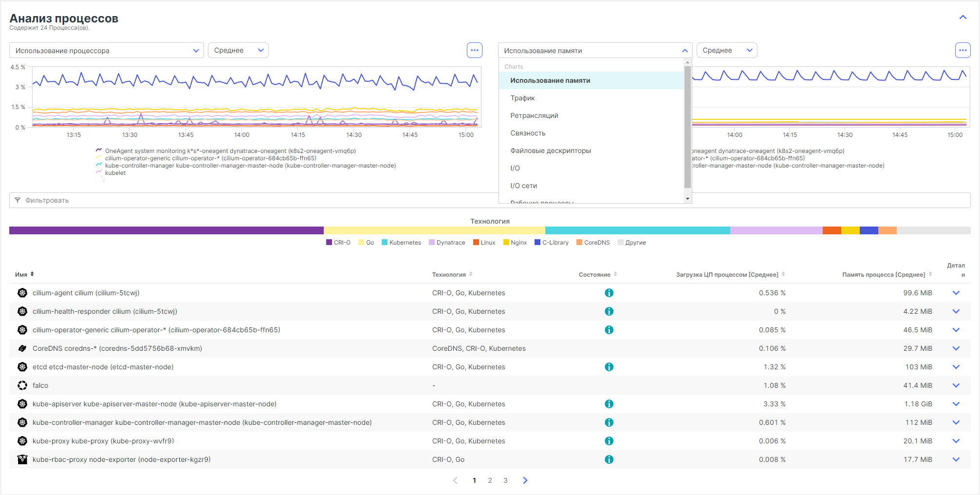Collapse the Анализ процессов section
The width and height of the screenshot is (980, 495).
point(962,18)
